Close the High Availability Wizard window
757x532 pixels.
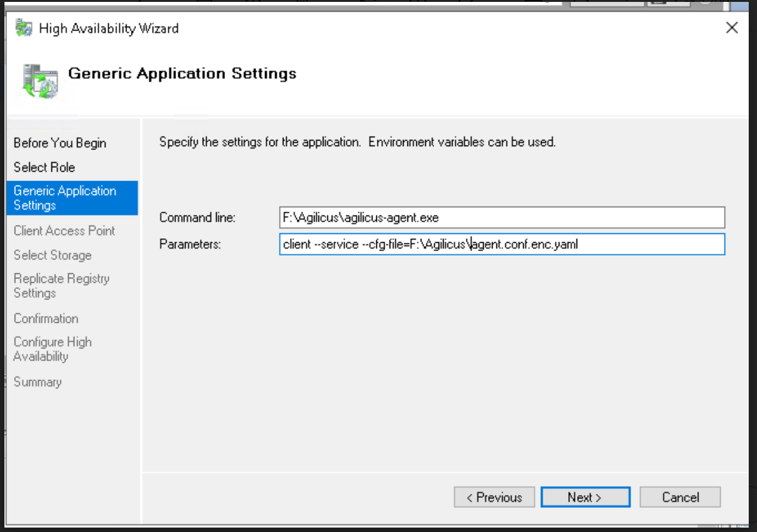[732, 28]
